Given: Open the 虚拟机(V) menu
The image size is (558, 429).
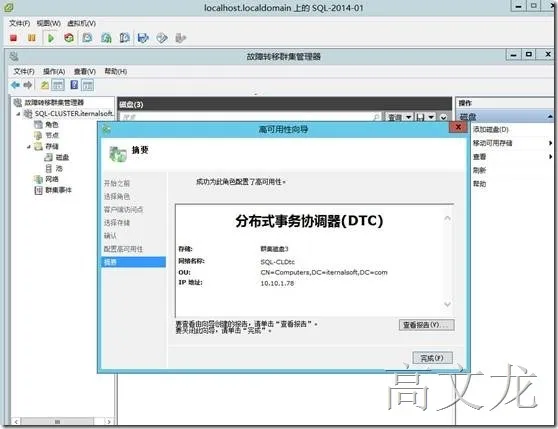Looking at the screenshot, I should [x=81, y=23].
